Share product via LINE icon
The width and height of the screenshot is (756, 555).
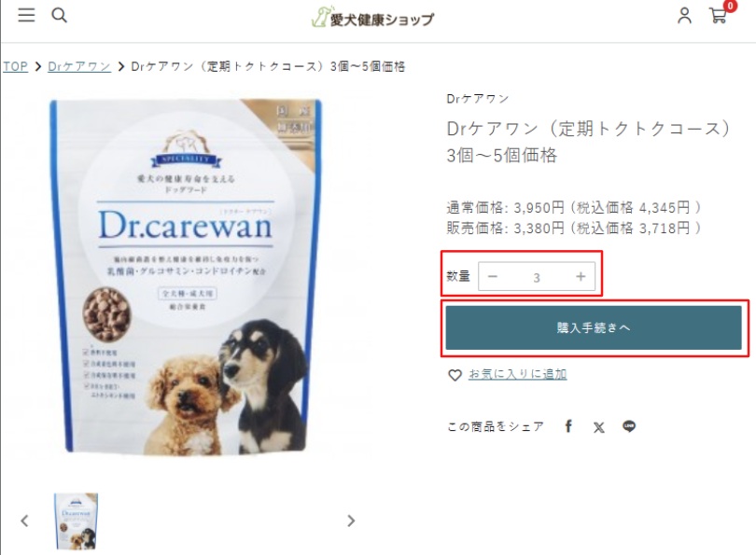point(629,426)
